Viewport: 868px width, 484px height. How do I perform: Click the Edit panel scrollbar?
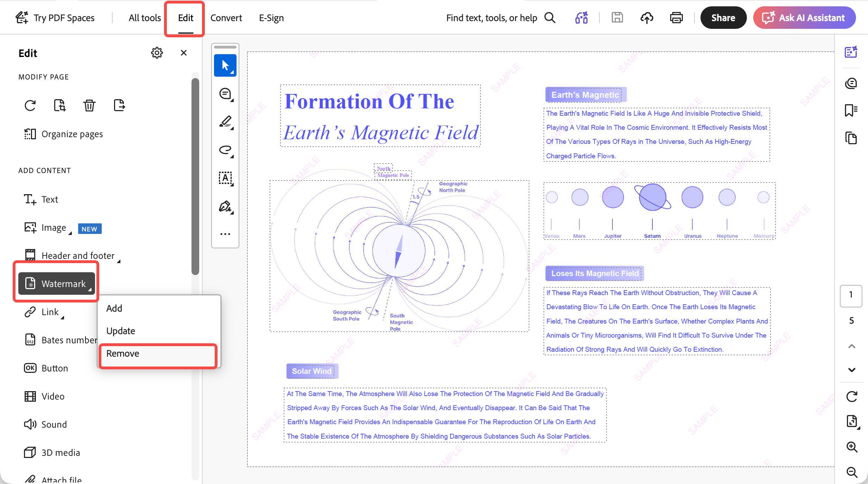tap(195, 176)
